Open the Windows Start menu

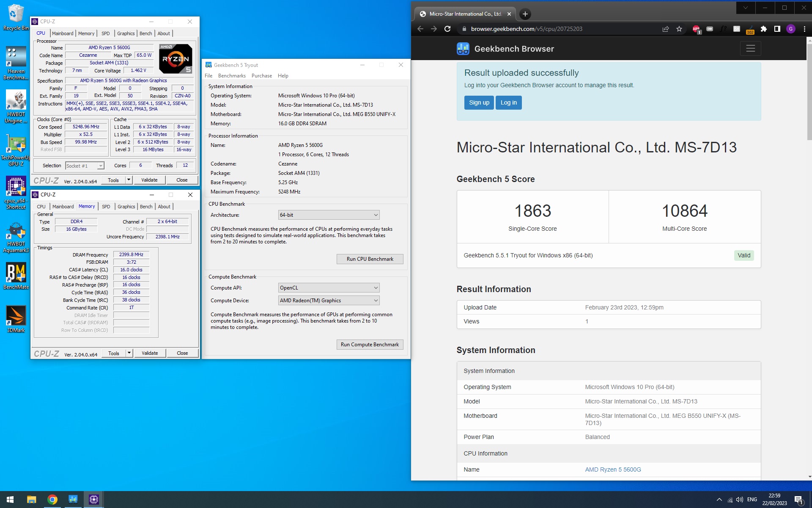click(10, 500)
